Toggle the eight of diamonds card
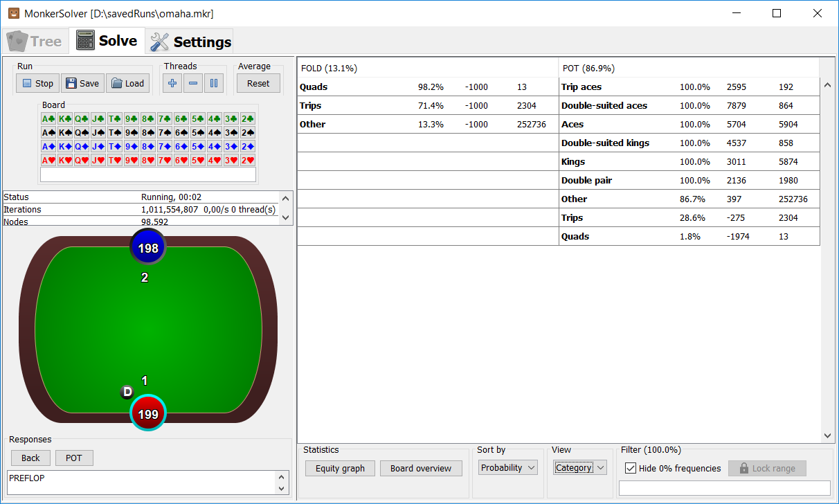The height and width of the screenshot is (504, 839). click(148, 146)
